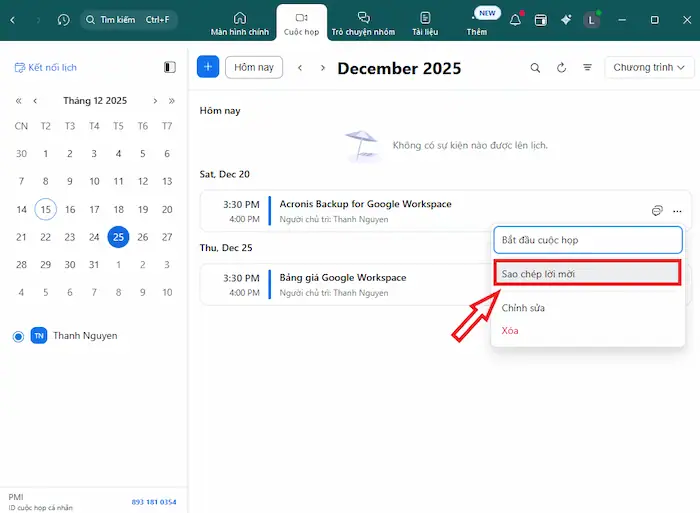Toggle Thanh Nguyen calendar radio button

(x=18, y=336)
